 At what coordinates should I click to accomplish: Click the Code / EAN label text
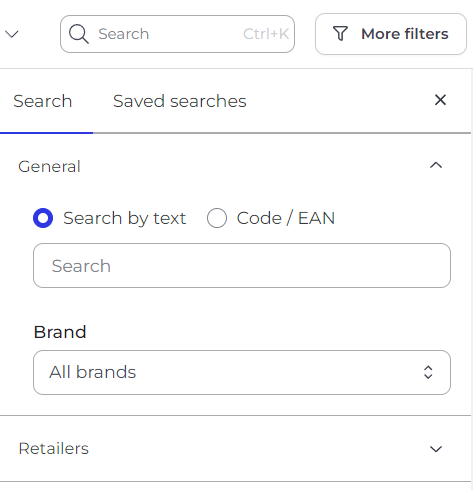pyautogui.click(x=286, y=218)
